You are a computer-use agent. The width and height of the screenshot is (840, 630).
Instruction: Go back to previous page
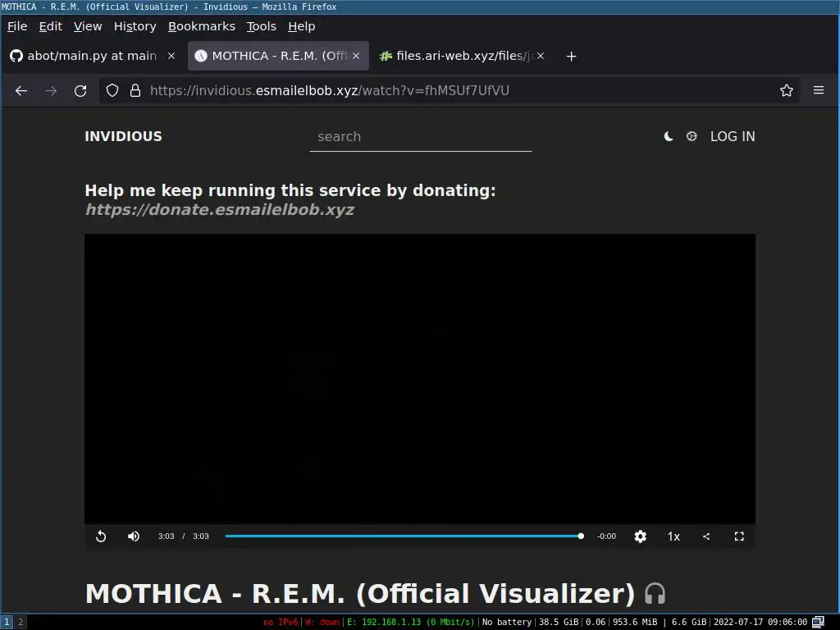pos(21,90)
